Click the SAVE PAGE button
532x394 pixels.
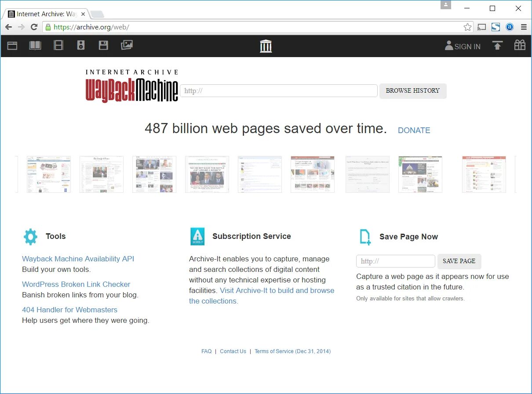[459, 261]
